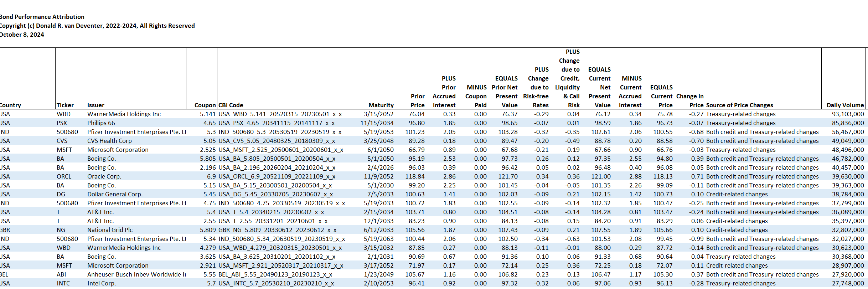Click the "INTC" ticker cell
This screenshot has width=868, height=289.
(63, 283)
